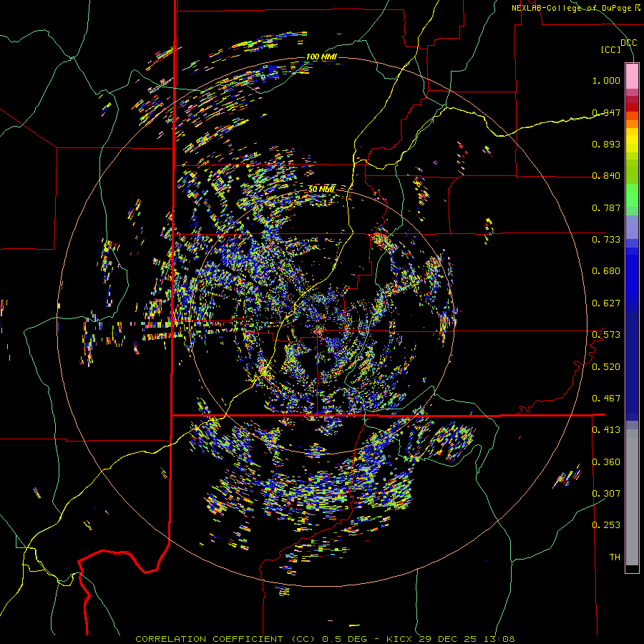Pick the gray low-value colorbar segment
This screenshot has height=644, width=644.
[632, 497]
